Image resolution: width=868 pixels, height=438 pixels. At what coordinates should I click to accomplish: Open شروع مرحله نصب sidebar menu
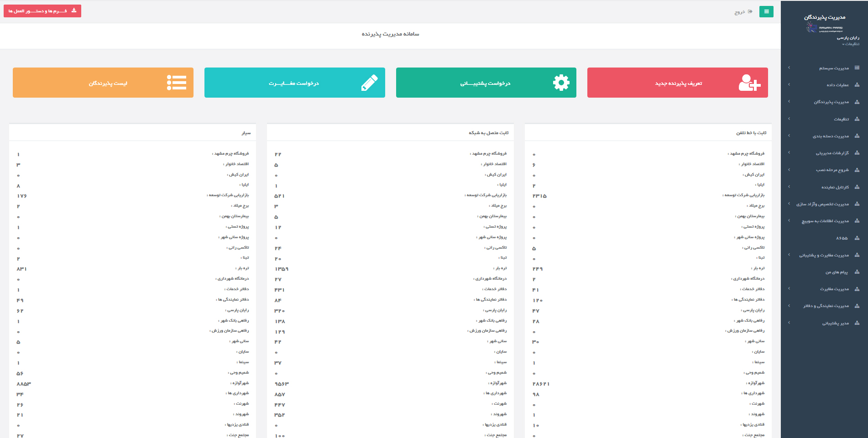[832, 170]
